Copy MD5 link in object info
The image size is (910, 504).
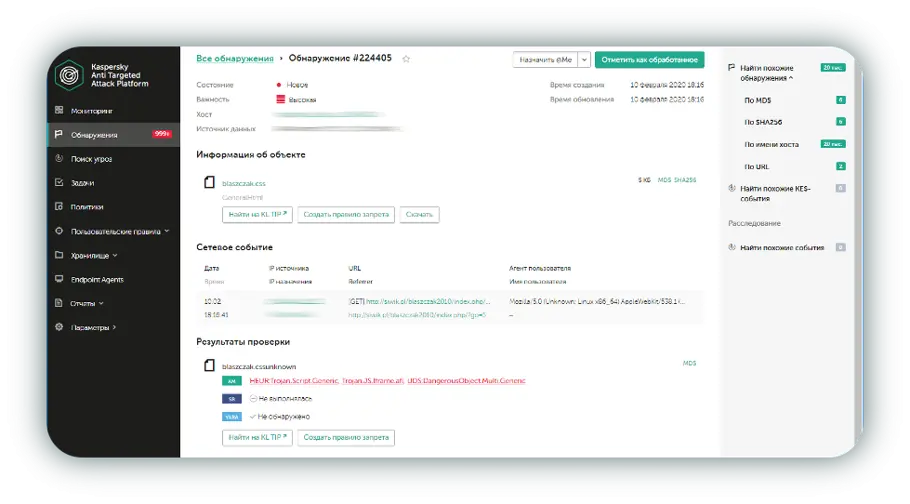point(664,180)
